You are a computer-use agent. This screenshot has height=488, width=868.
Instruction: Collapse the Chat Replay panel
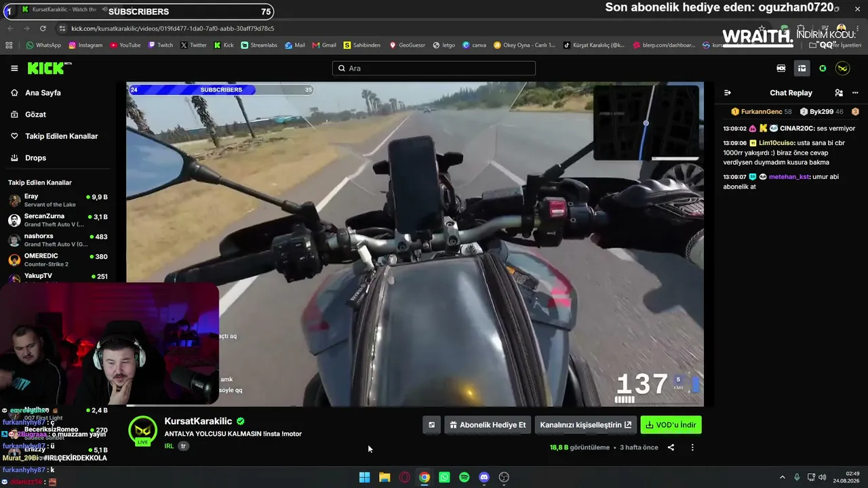pyautogui.click(x=728, y=93)
